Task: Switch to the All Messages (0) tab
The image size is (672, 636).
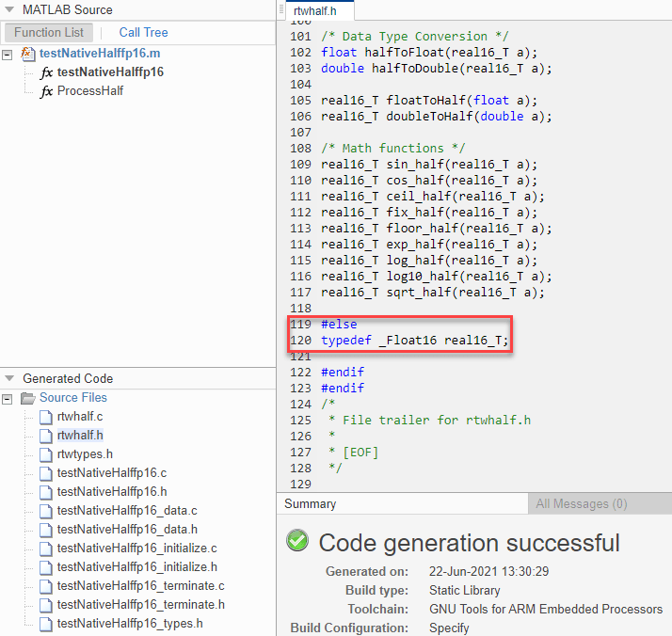Action: (582, 503)
